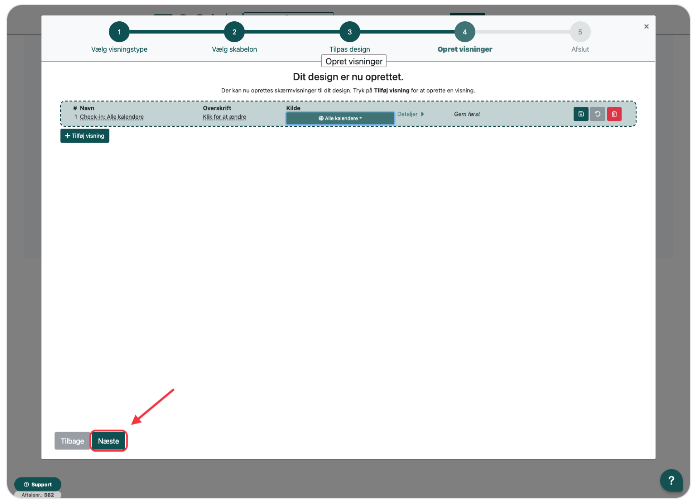698x503 pixels.
Task: Click the red delete icon in the row
Action: click(x=614, y=114)
